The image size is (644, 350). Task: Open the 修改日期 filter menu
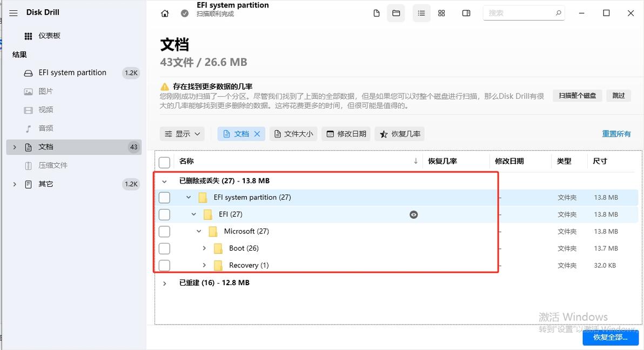pos(346,133)
